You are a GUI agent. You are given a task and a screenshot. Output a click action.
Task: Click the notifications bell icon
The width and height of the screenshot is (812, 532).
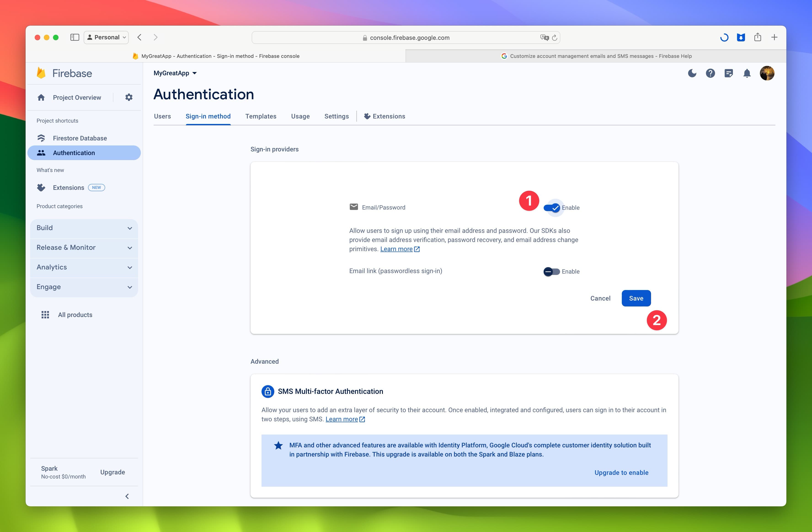point(747,73)
